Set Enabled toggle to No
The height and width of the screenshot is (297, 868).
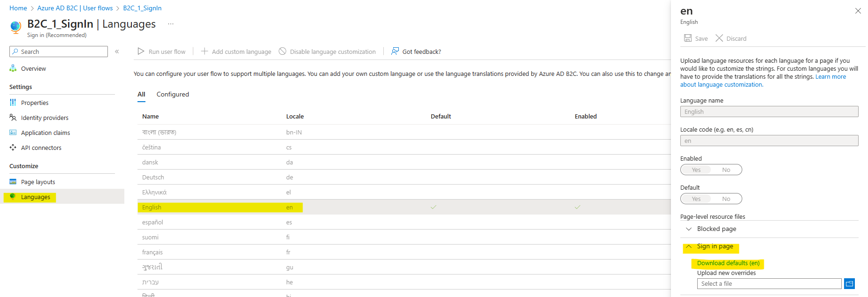(726, 170)
